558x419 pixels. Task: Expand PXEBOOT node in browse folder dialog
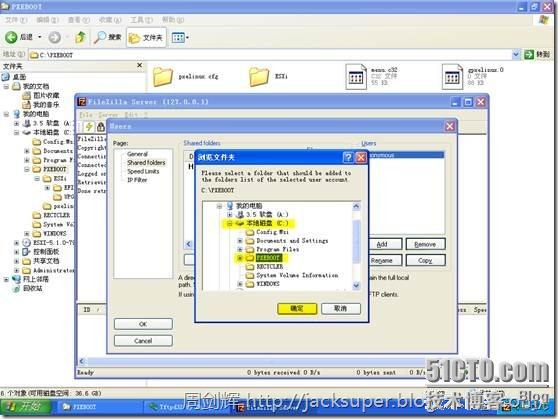(240, 258)
